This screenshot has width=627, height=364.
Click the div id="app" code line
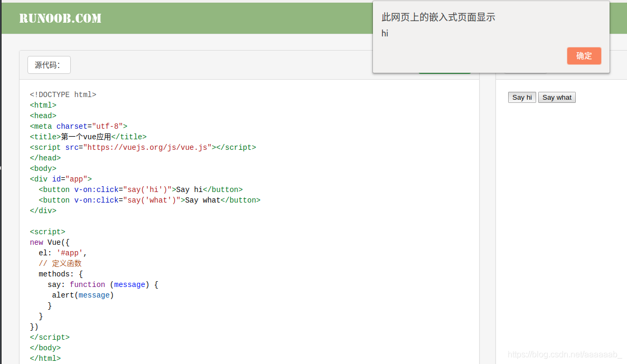[61, 179]
